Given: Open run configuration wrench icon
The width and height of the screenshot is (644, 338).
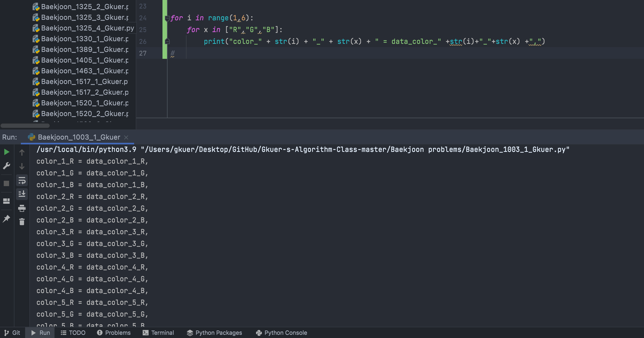Looking at the screenshot, I should 7,166.
